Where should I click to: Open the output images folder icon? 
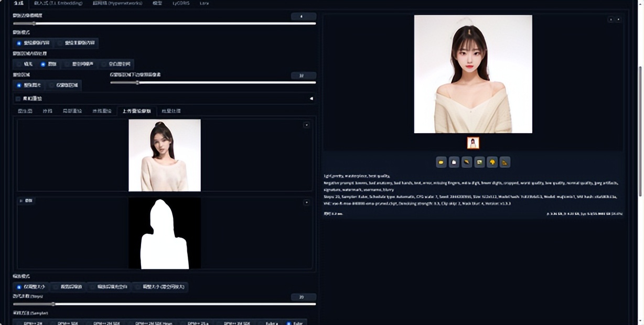point(442,162)
